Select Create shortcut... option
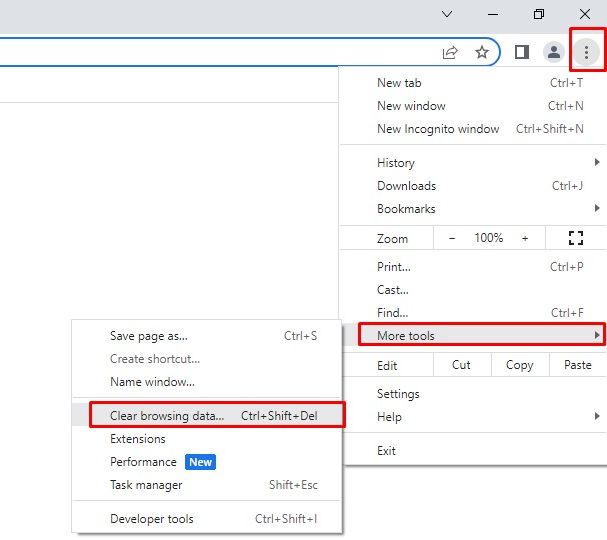 tap(207, 359)
